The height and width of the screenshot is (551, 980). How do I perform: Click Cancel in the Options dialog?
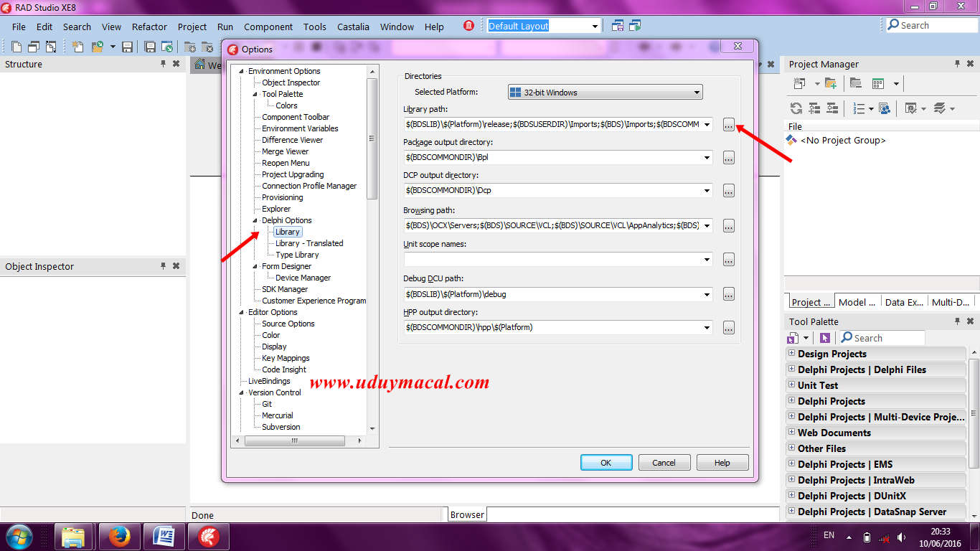click(x=664, y=463)
